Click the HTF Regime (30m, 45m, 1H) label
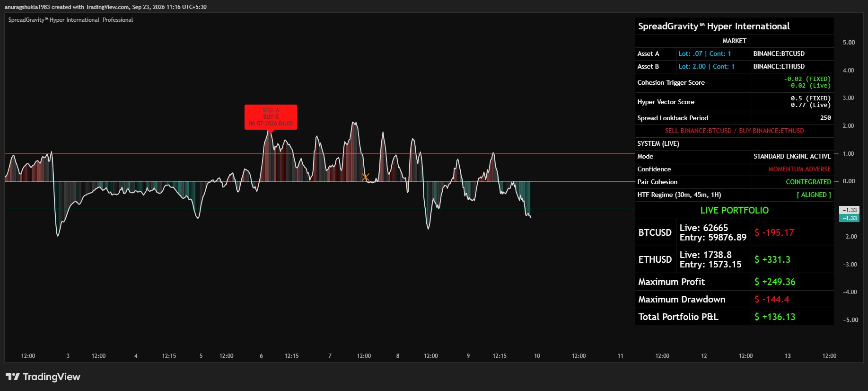 (x=679, y=195)
